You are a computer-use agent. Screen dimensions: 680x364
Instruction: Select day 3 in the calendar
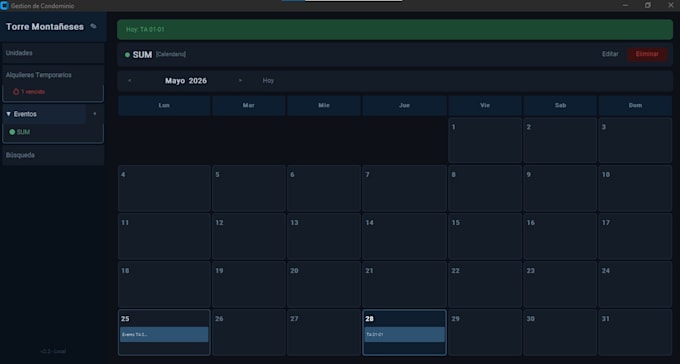[x=635, y=141]
